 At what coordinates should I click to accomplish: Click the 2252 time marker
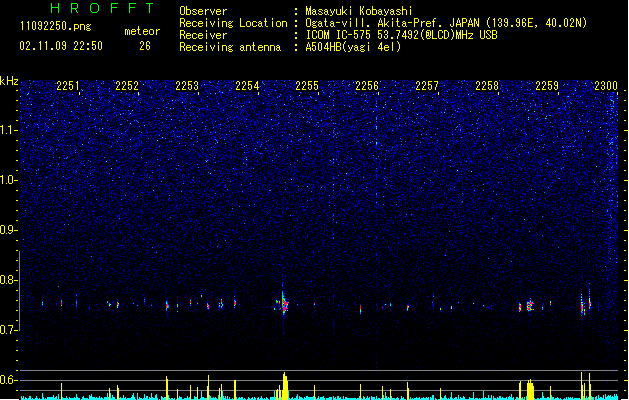pyautogui.click(x=127, y=86)
